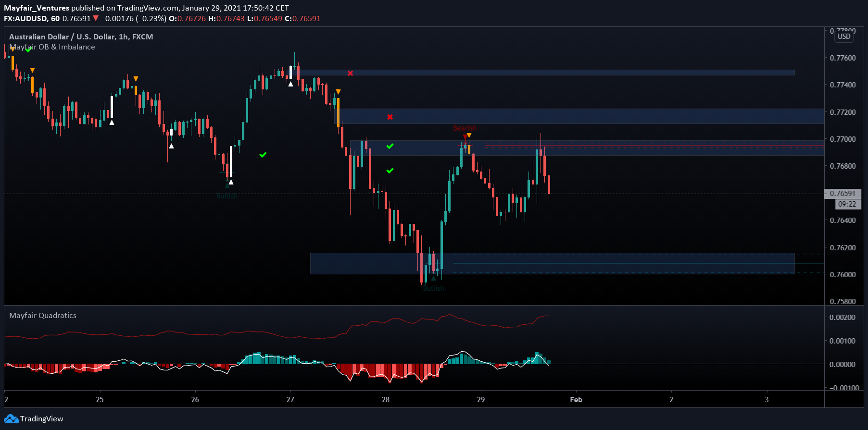Select the white triangle under the 25th's white candle
This screenshot has height=430, width=868.
point(112,123)
